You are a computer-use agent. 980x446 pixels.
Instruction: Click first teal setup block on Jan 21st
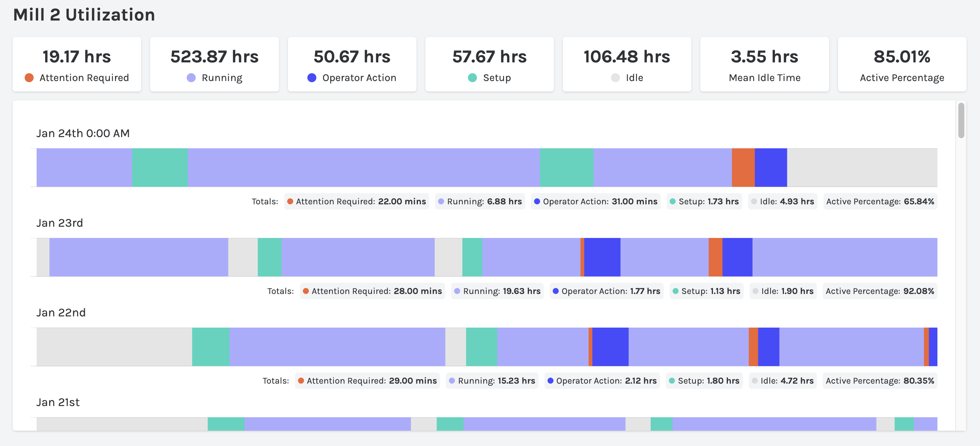coord(226,424)
